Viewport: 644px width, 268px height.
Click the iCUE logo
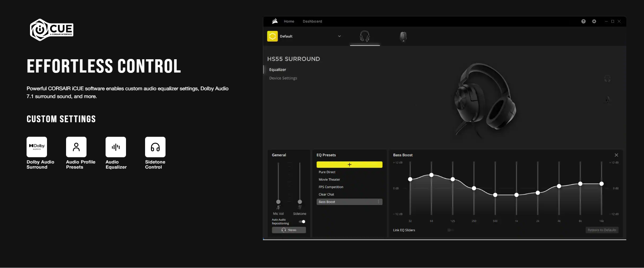point(52,30)
